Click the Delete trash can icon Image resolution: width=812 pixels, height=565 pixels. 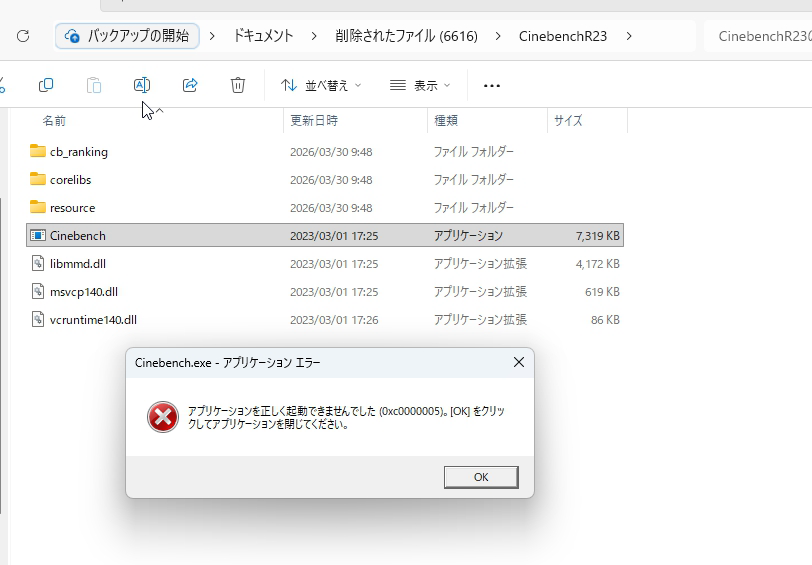[238, 85]
